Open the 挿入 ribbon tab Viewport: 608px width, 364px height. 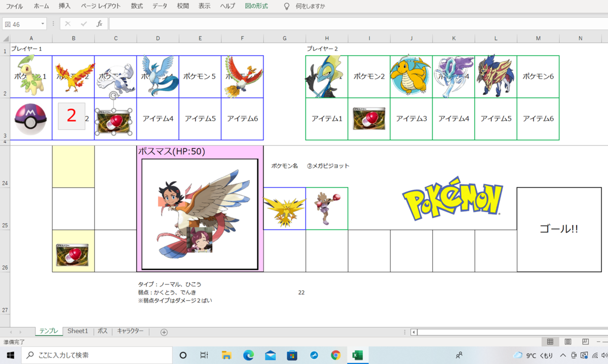pos(65,6)
